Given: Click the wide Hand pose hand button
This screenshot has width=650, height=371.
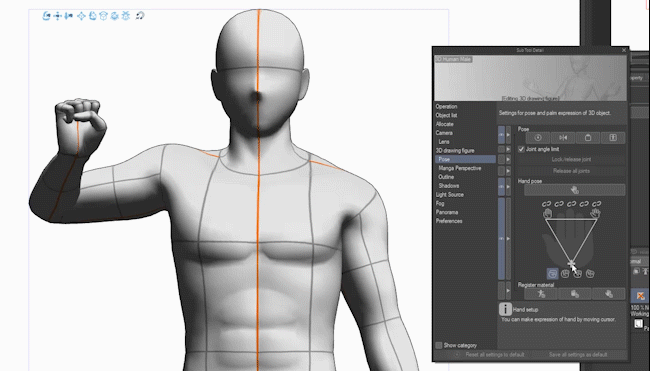Looking at the screenshot, I should tap(575, 190).
